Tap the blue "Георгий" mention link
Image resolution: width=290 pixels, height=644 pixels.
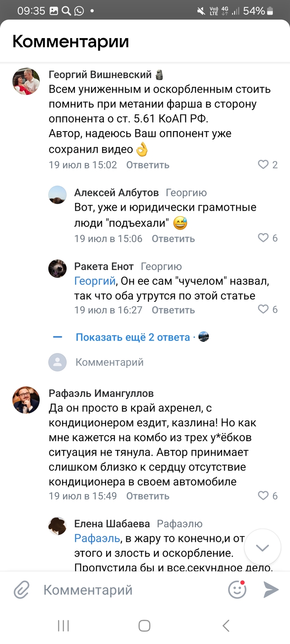[94, 281]
